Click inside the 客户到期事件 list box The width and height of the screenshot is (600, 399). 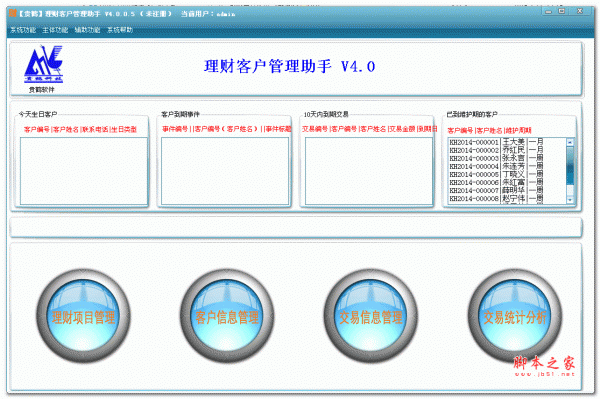[225, 171]
